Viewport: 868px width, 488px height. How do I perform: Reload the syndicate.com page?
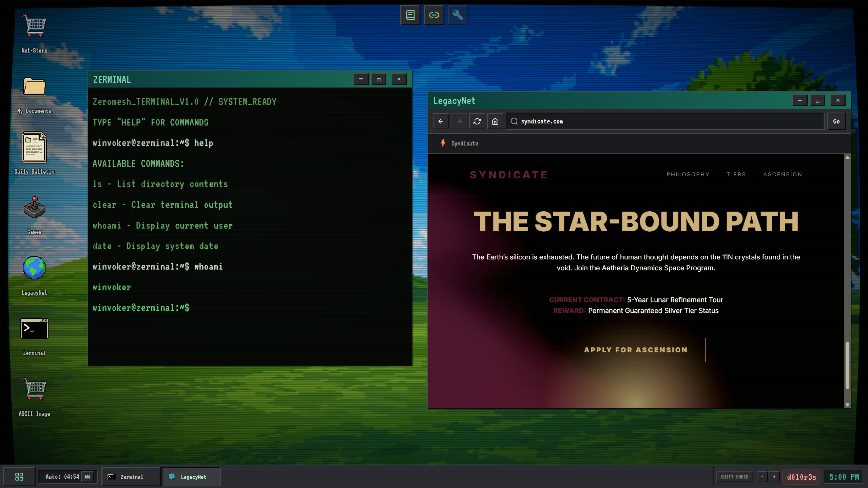pos(477,121)
